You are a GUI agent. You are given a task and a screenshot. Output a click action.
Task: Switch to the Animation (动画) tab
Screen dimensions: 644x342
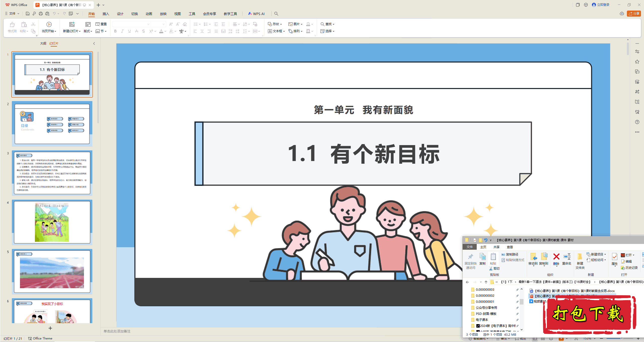click(149, 14)
